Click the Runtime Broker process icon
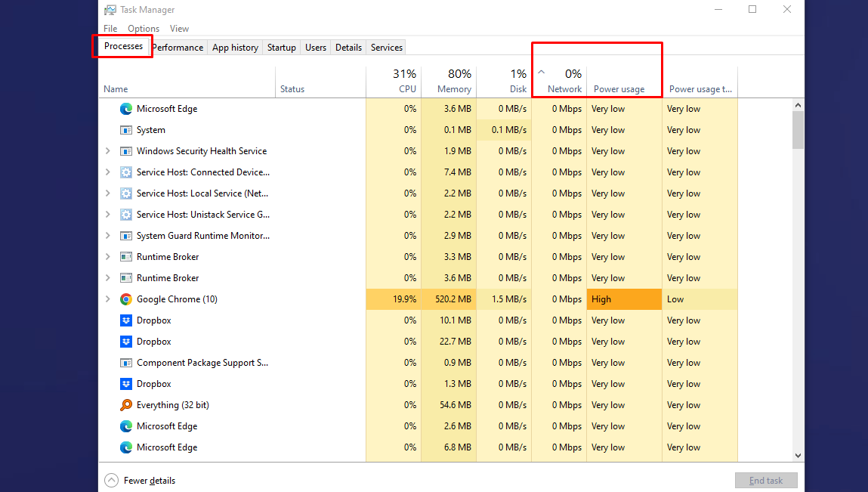Viewport: 868px width, 492px height. click(x=125, y=256)
